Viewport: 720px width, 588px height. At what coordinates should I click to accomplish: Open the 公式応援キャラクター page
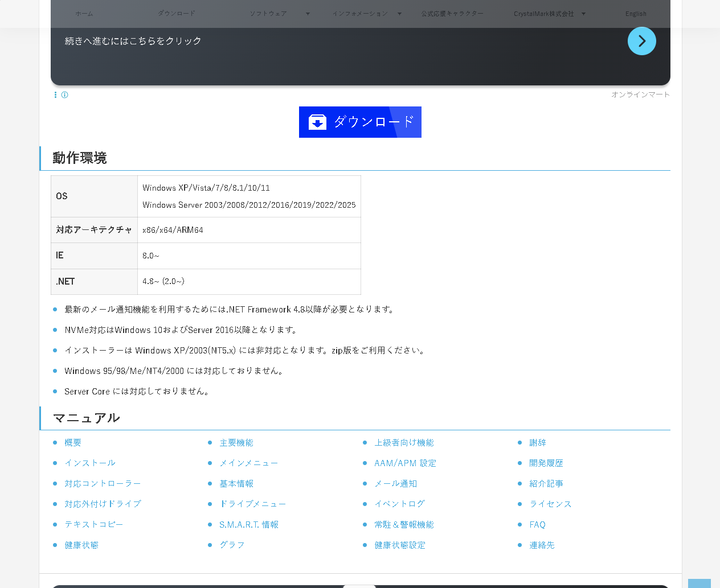click(453, 14)
